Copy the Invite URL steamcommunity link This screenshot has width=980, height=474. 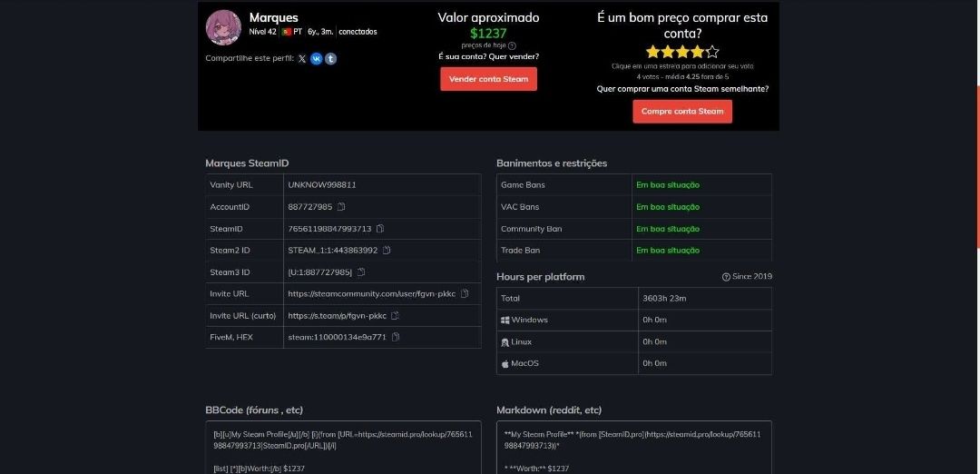coord(465,293)
